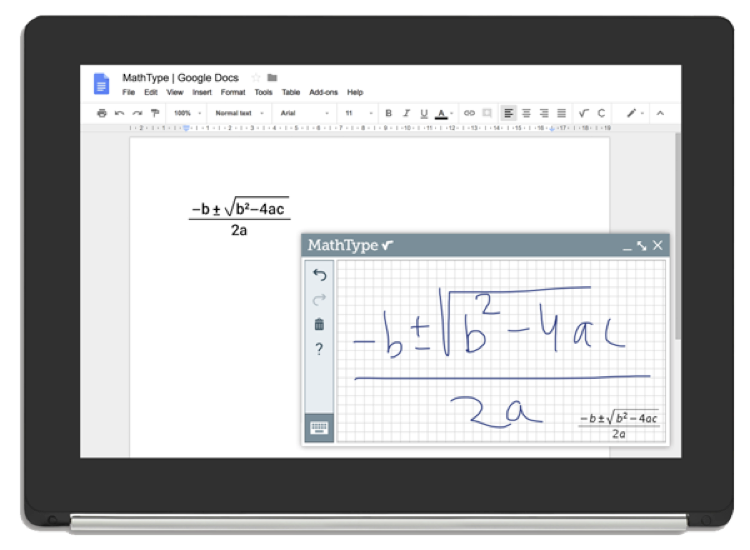The image size is (750, 550).
Task: Clear handwriting with the trash icon
Action: tap(320, 324)
